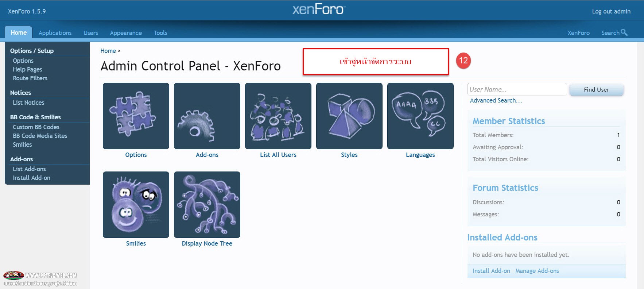Screen dimensions: 644x289
Task: Open the XenForo link in the navigation bar
Action: (578, 33)
